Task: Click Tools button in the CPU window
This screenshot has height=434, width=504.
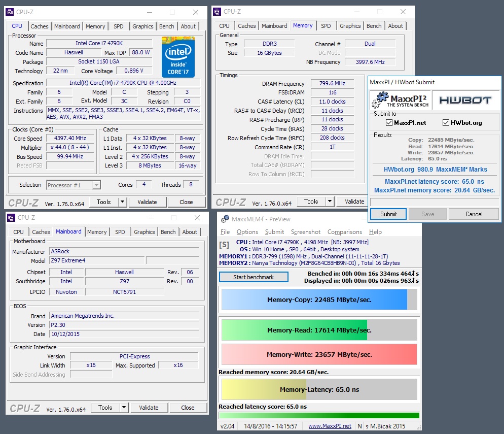Action: [x=103, y=202]
